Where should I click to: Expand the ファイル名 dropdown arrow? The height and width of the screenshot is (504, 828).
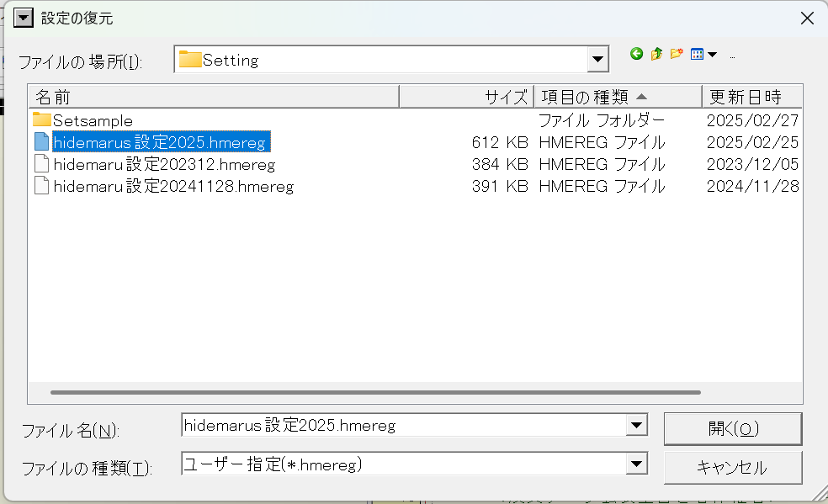pyautogui.click(x=636, y=426)
